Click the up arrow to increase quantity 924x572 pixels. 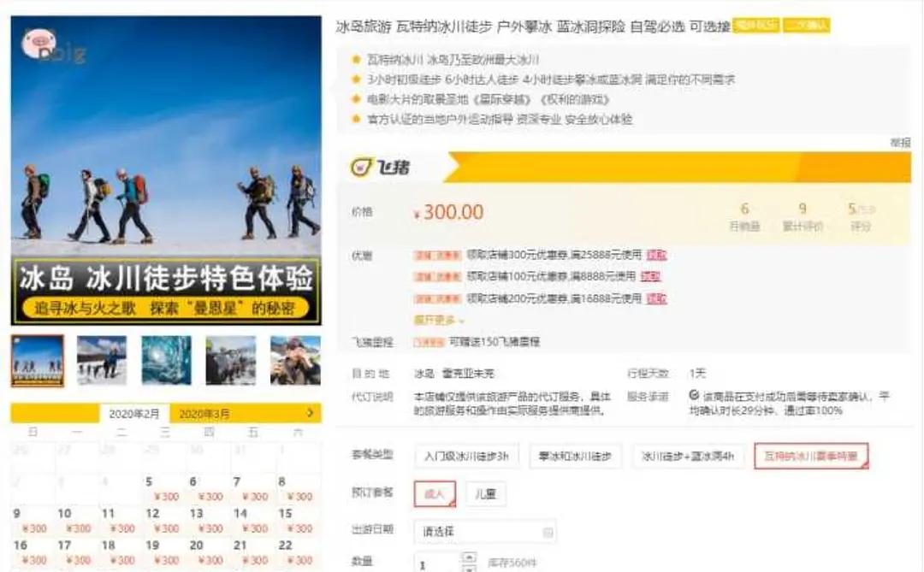tap(467, 557)
